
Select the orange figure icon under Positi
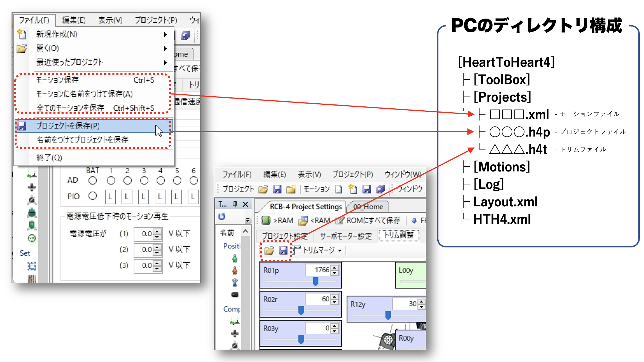pyautogui.click(x=235, y=271)
